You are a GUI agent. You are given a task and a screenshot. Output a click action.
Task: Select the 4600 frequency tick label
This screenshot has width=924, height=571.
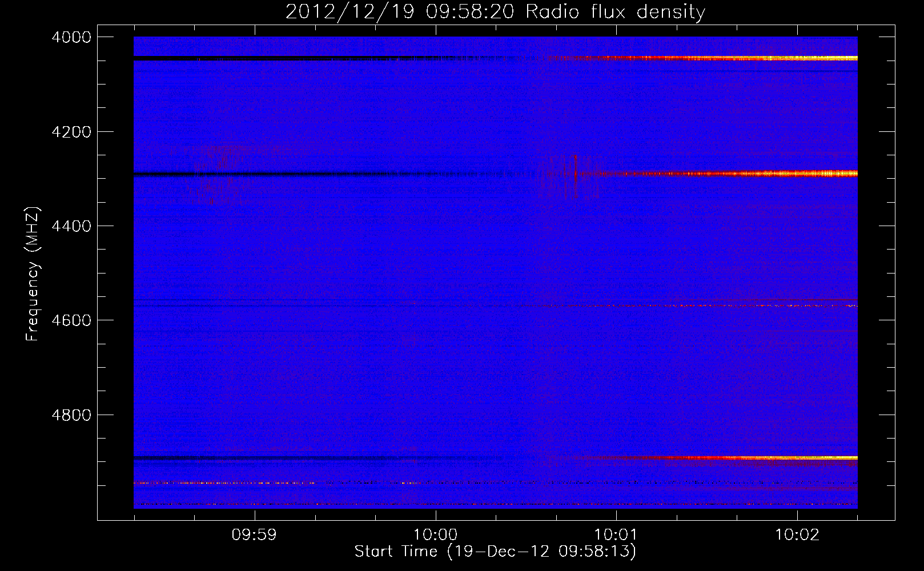point(71,320)
